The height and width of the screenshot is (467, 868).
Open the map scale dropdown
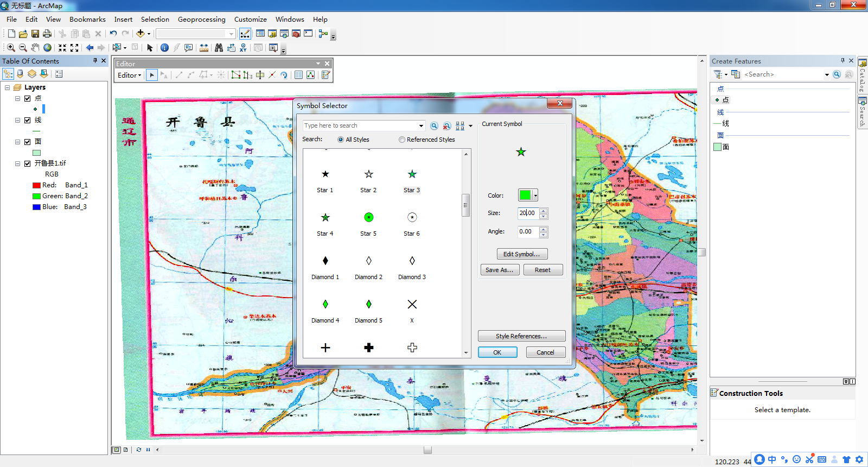232,34
